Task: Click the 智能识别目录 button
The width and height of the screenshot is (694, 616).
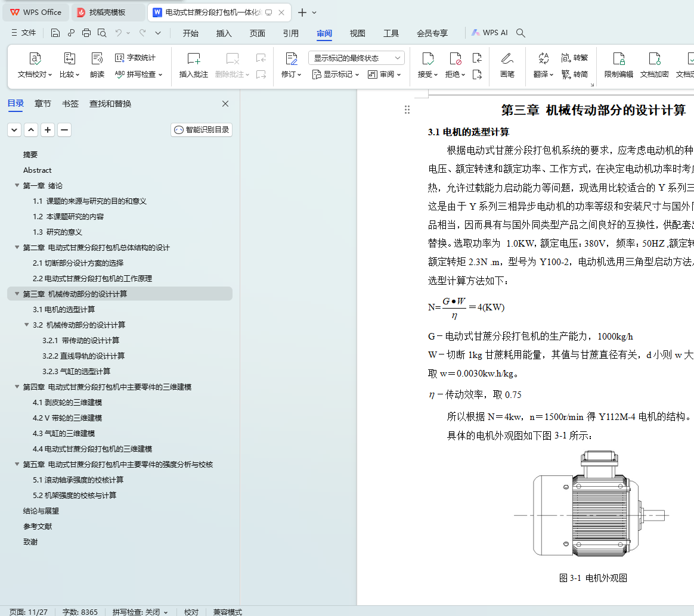Action: [x=202, y=130]
